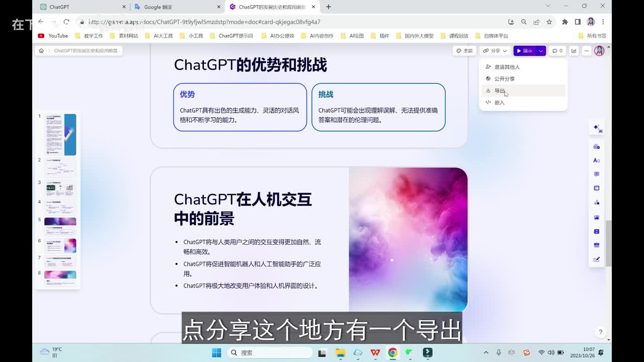Expand the arrow next to 演示 button

pos(541,51)
